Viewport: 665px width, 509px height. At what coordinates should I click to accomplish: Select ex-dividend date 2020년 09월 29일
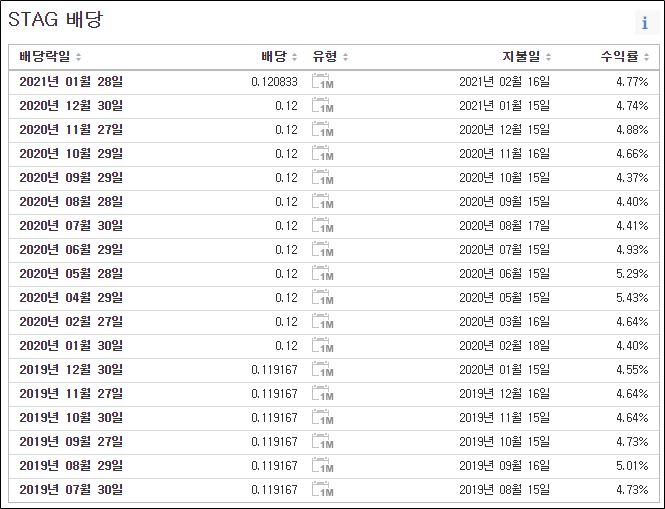71,177
